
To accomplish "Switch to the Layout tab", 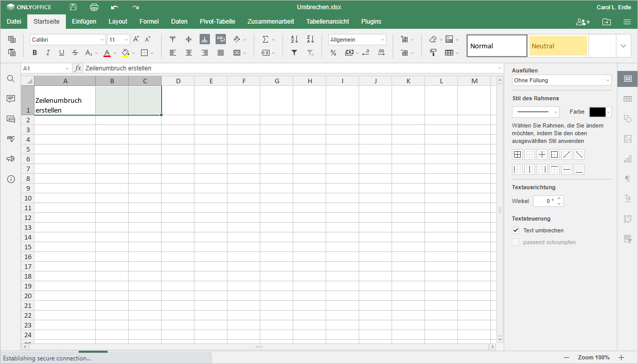I will [x=118, y=22].
